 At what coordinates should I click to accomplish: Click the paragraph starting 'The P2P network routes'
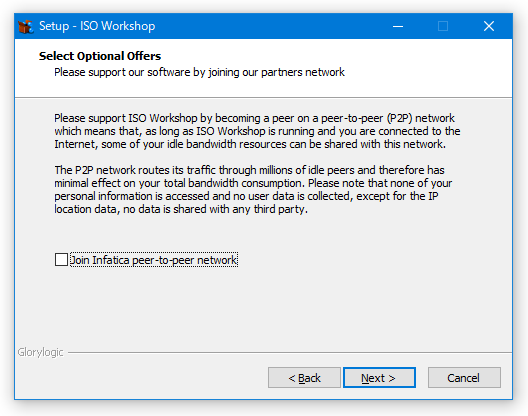pyautogui.click(x=253, y=189)
